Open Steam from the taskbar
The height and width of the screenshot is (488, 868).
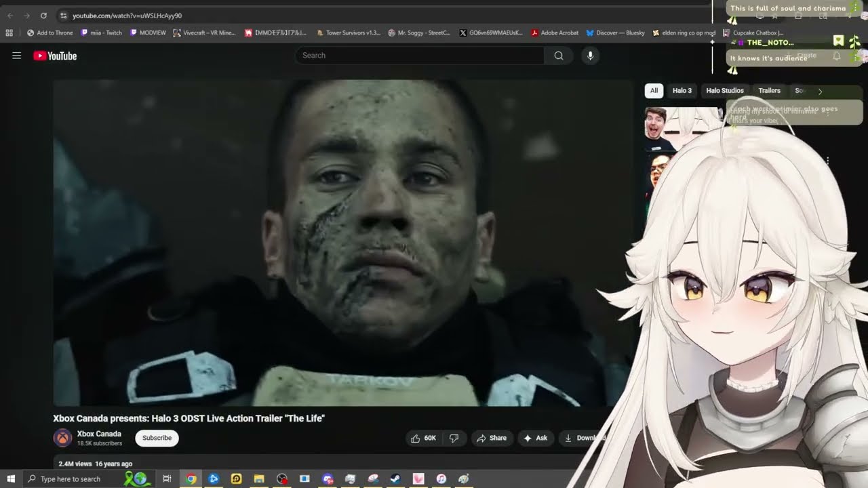coord(395,479)
